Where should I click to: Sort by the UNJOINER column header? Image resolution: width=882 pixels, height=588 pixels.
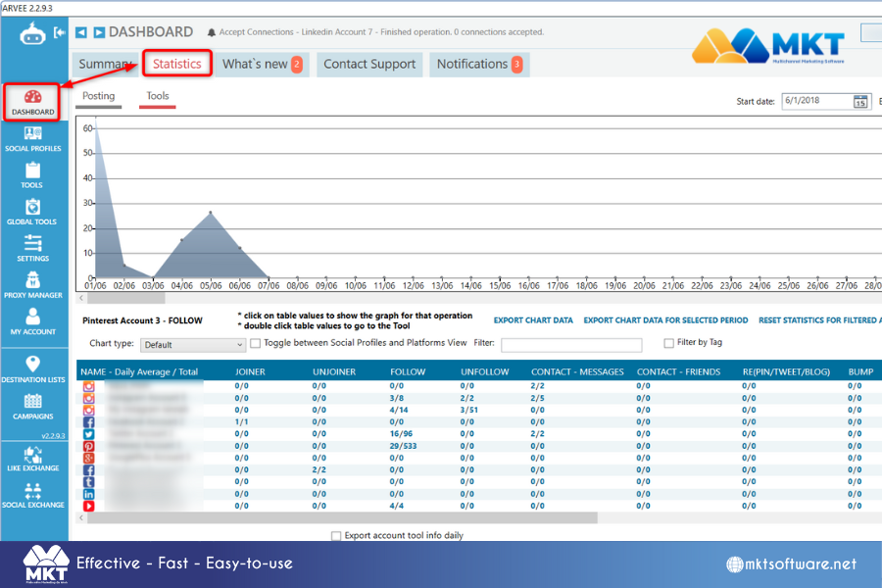[334, 372]
